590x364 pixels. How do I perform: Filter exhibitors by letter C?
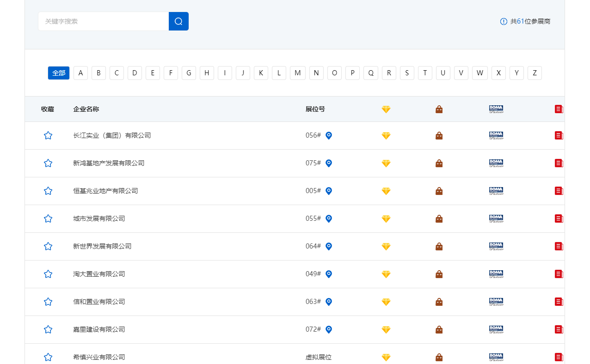(117, 73)
